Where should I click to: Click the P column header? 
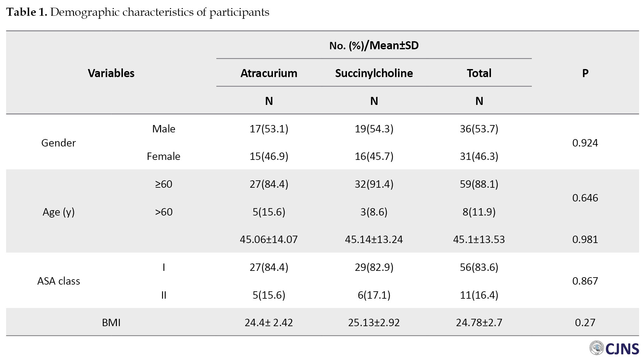pos(585,73)
